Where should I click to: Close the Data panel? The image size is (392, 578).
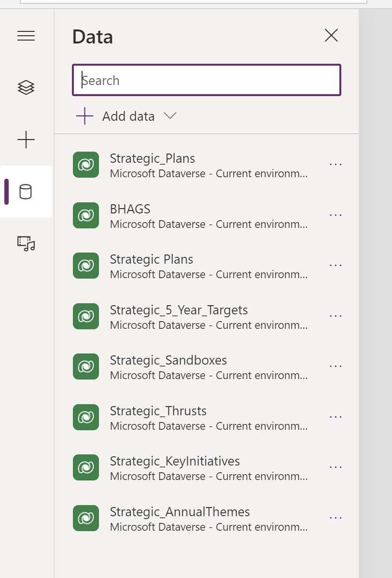331,36
